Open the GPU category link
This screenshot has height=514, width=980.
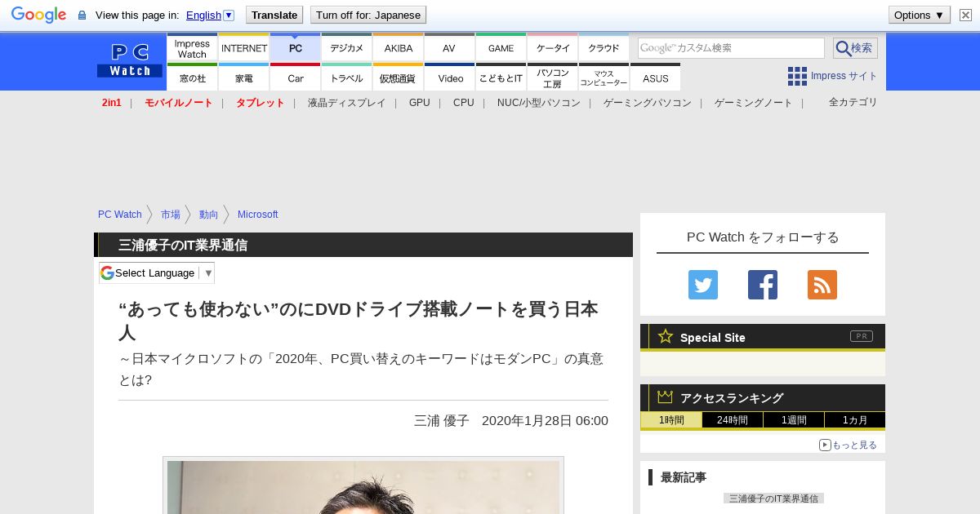point(420,103)
